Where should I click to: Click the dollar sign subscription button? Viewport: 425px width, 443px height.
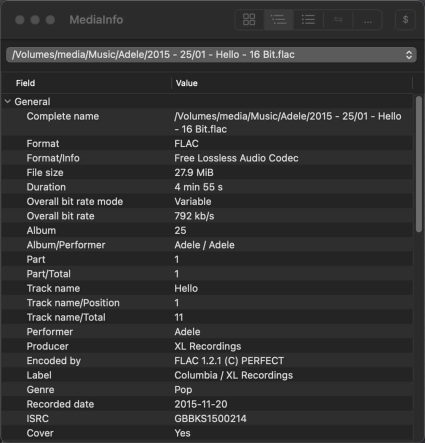click(405, 20)
